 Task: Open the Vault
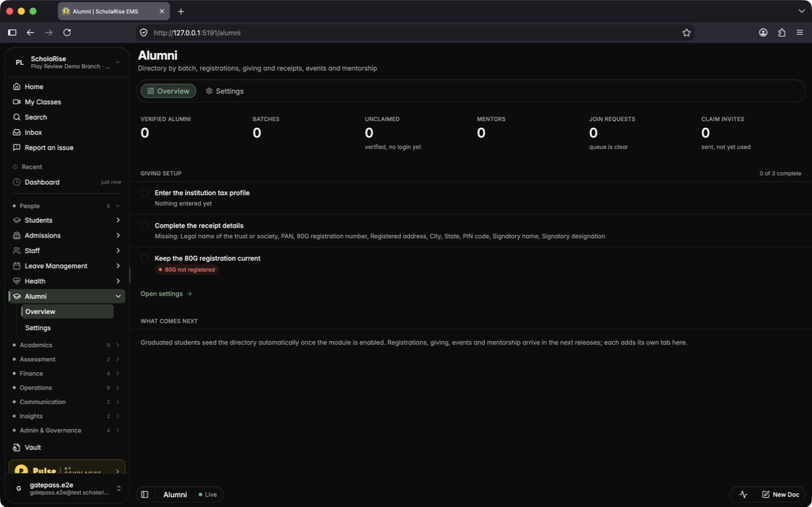67,447
